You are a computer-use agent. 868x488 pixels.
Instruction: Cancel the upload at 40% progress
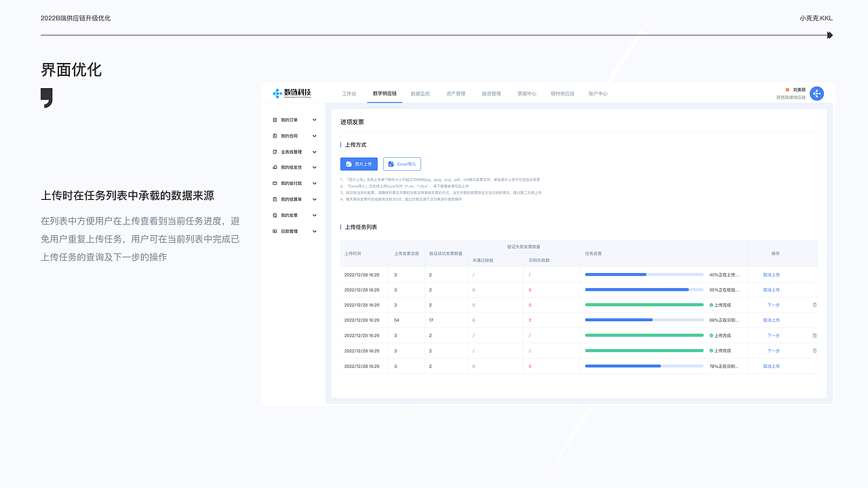[772, 274]
